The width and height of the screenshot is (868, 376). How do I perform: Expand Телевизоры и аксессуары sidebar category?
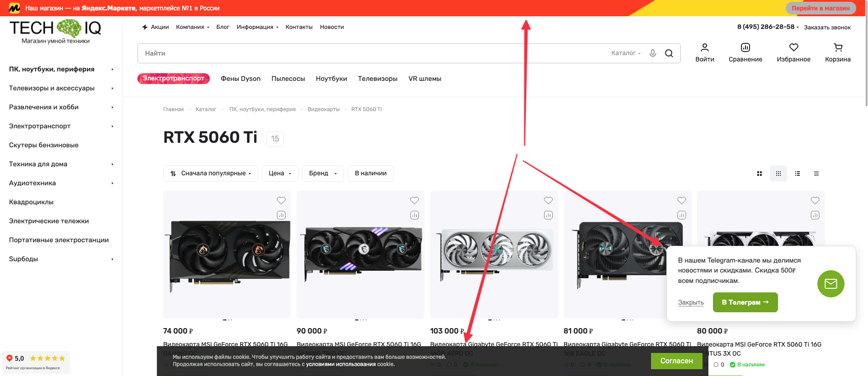pos(61,88)
